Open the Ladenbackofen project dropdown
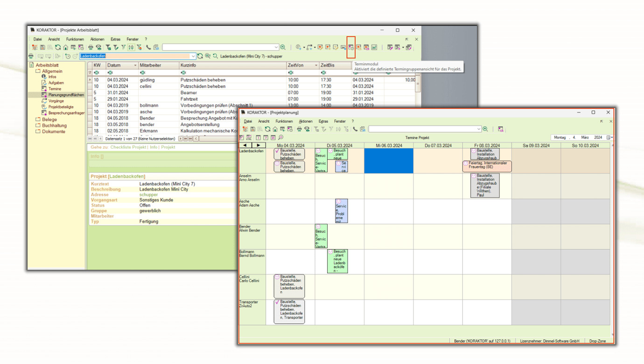The width and height of the screenshot is (644, 364). tap(193, 56)
